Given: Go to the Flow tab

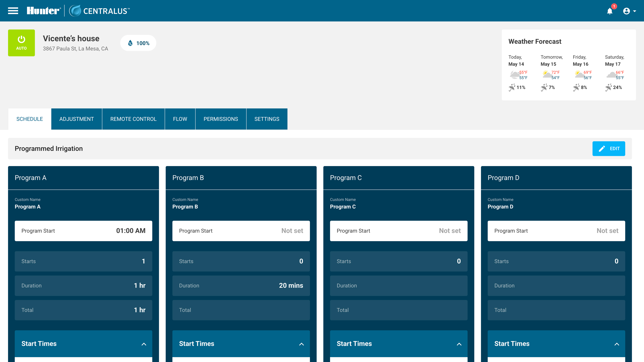Looking at the screenshot, I should 180,119.
